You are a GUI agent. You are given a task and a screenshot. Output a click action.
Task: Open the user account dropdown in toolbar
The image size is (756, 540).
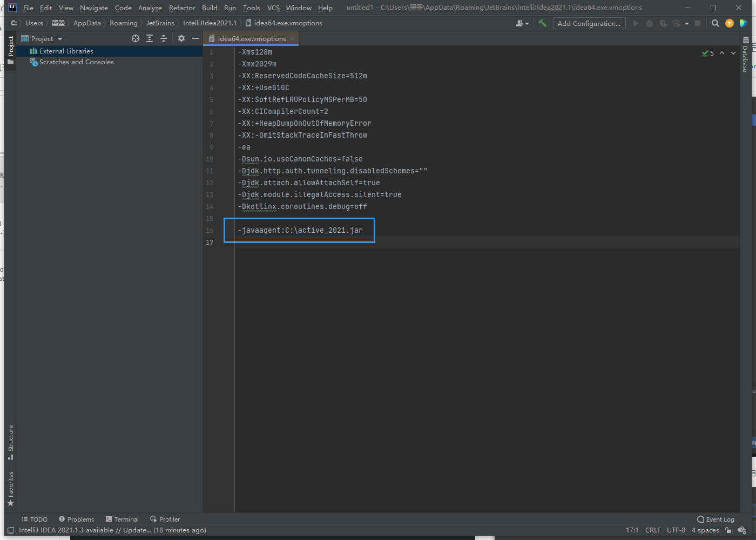pos(522,23)
